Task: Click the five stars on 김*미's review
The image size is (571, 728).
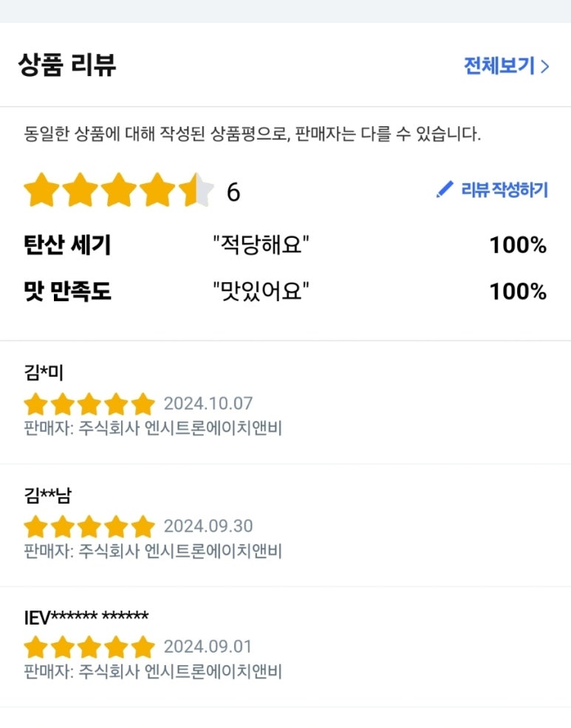Action: (89, 404)
